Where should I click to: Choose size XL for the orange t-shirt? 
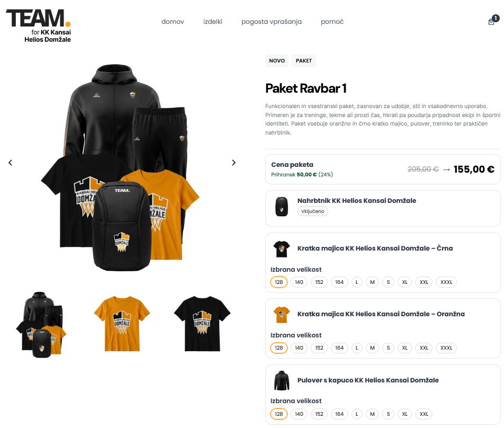click(404, 348)
